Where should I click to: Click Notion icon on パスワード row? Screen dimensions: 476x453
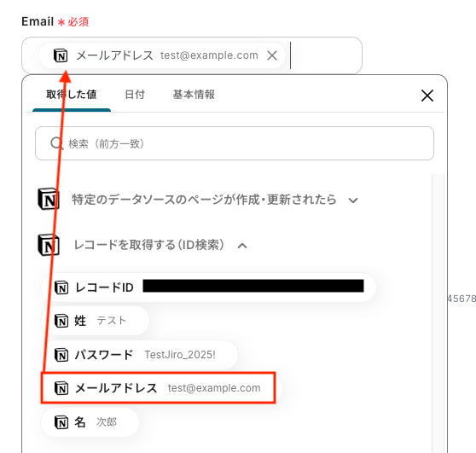point(61,355)
